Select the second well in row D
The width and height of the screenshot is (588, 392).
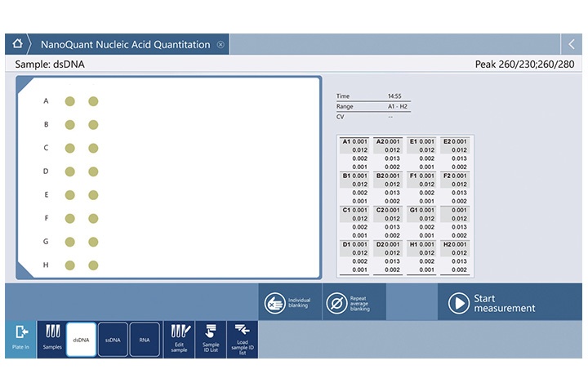[x=93, y=171]
